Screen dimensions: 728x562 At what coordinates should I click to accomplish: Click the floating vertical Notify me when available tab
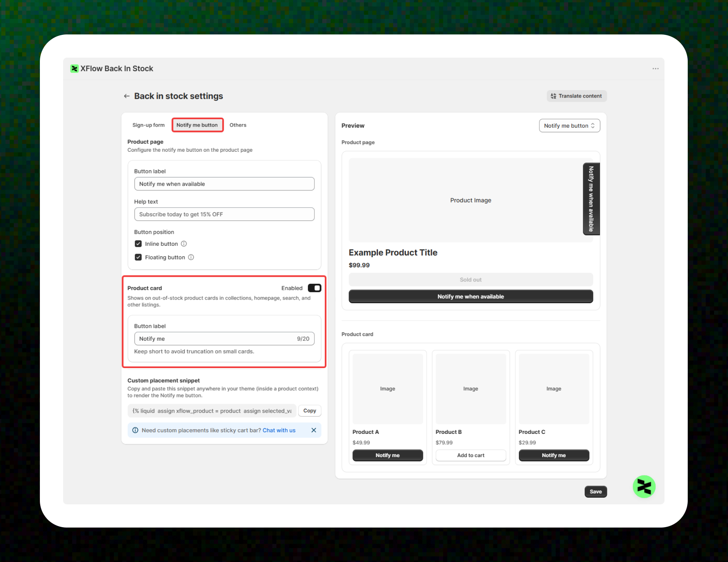tap(591, 199)
